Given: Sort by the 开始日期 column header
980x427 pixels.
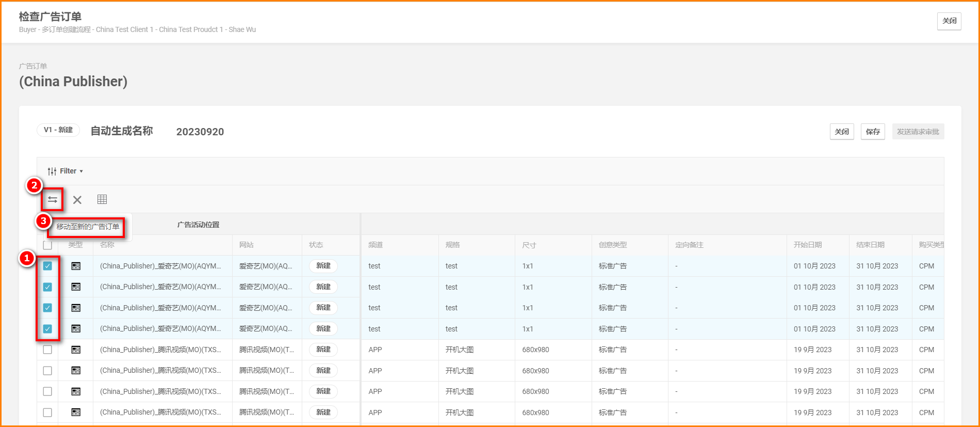Looking at the screenshot, I should tap(808, 245).
